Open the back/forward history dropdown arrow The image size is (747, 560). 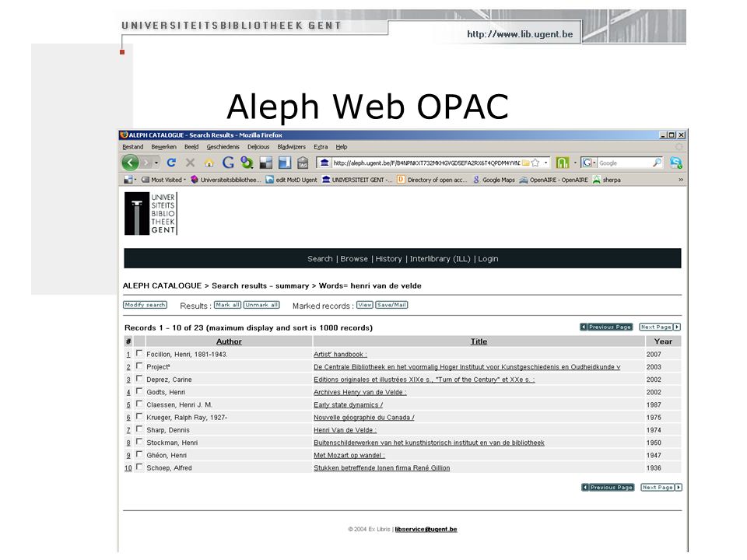[156, 163]
